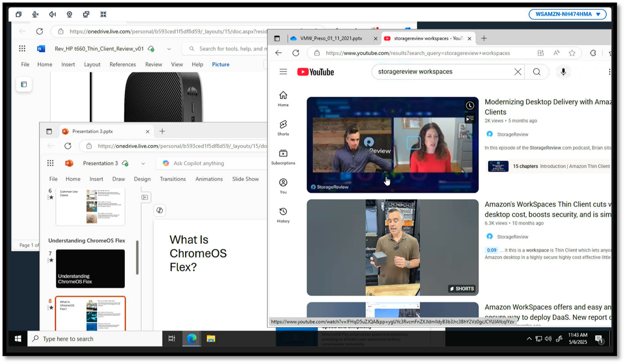Open the app launcher grid in Word
The image size is (625, 364).
[22, 49]
